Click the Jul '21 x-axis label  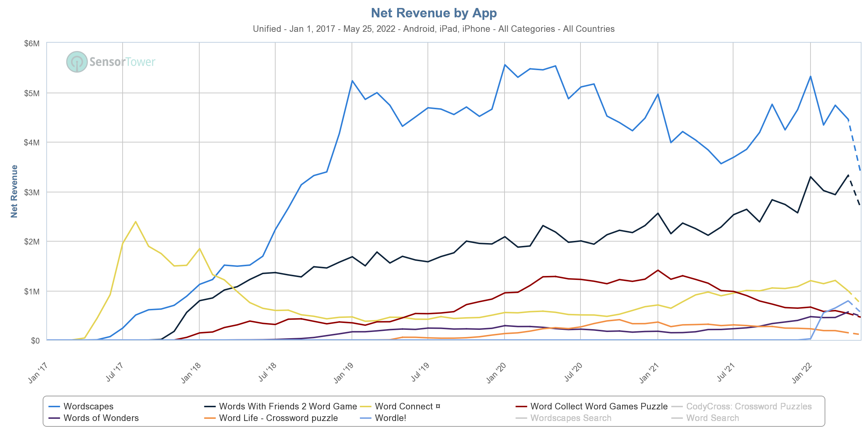[726, 372]
